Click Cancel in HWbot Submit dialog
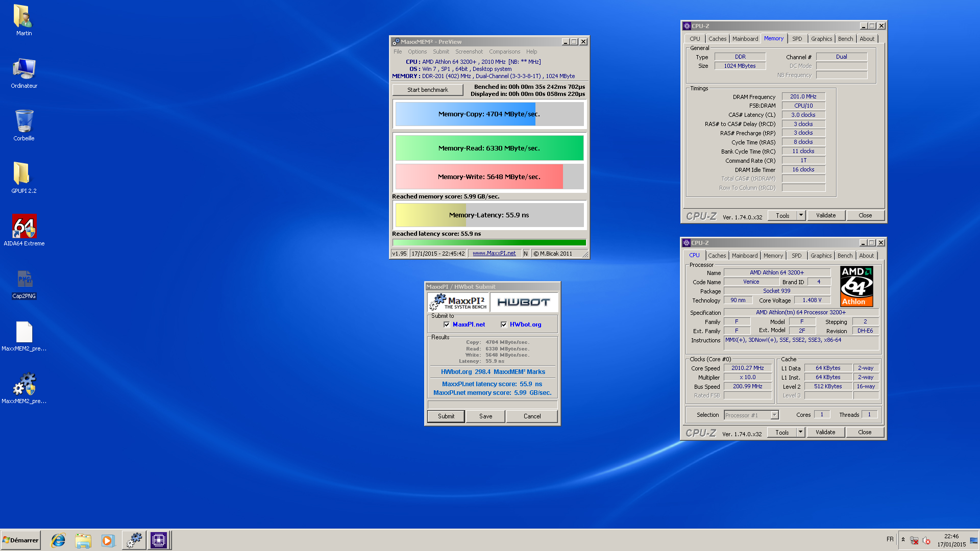Image resolution: width=980 pixels, height=551 pixels. (x=532, y=416)
